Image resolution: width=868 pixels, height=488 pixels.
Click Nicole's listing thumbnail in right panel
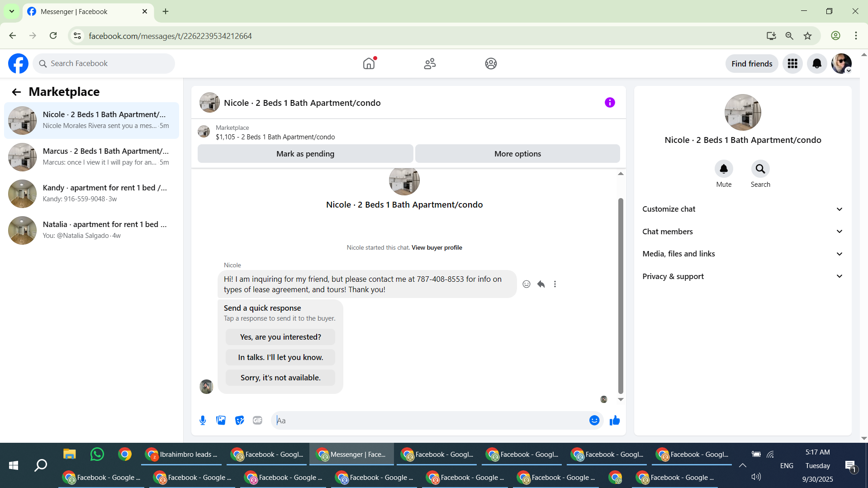click(743, 112)
